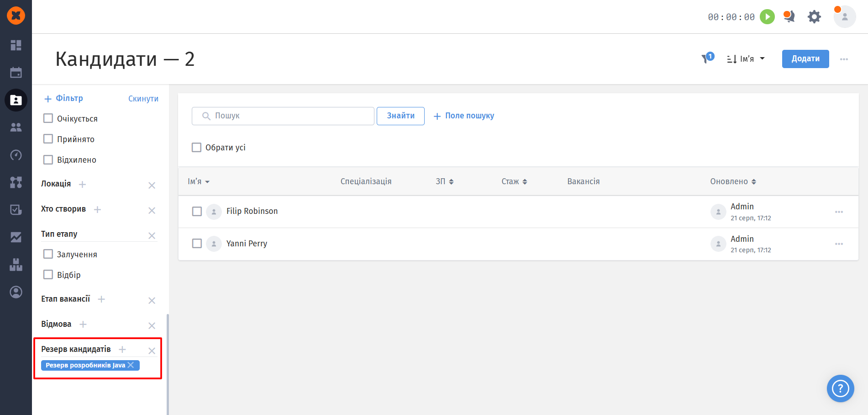The height and width of the screenshot is (415, 868).
Task: Open the dashboard grid icon in sidebar
Action: (16, 45)
